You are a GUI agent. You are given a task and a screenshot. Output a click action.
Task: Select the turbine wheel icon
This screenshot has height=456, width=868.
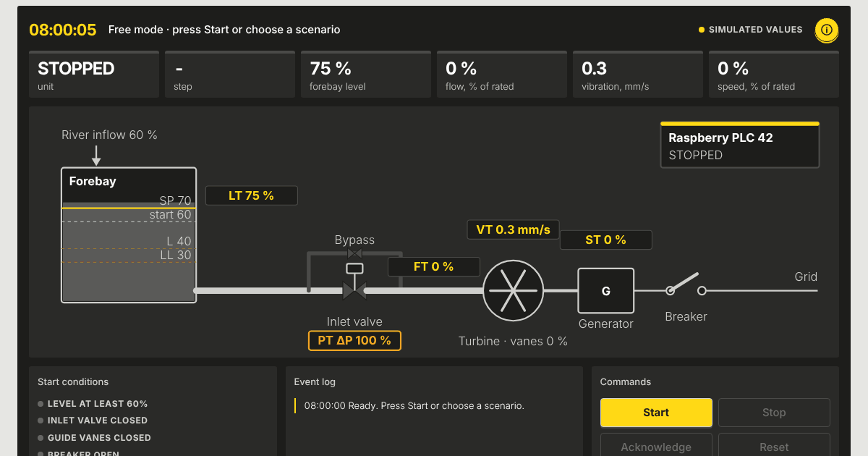pos(513,290)
